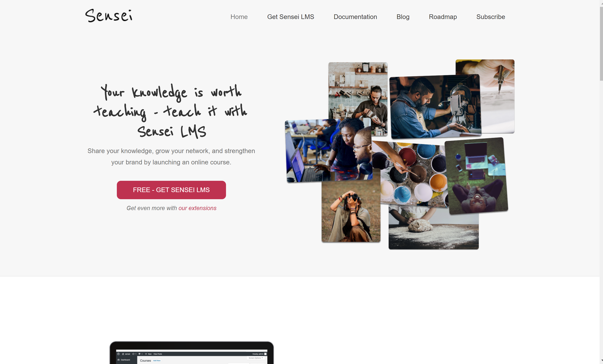Click the scrollbar down arrow
This screenshot has width=603, height=364.
pyautogui.click(x=601, y=361)
